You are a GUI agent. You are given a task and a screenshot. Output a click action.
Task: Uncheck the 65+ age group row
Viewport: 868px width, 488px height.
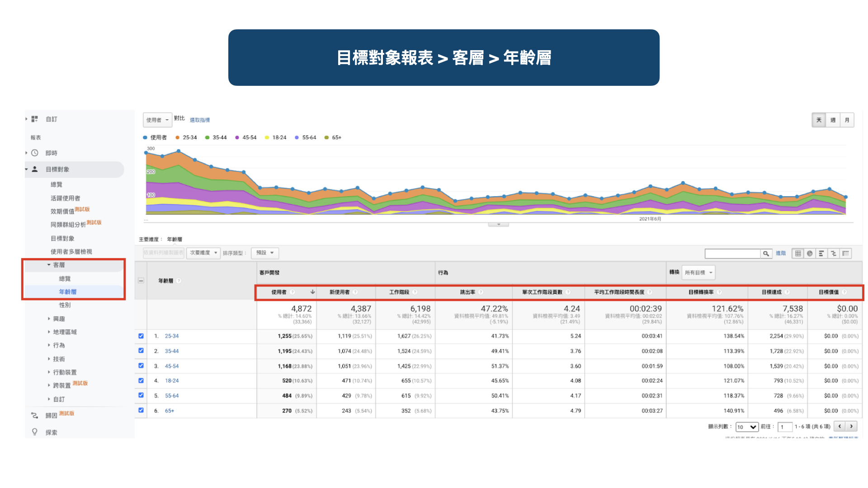coord(141,410)
